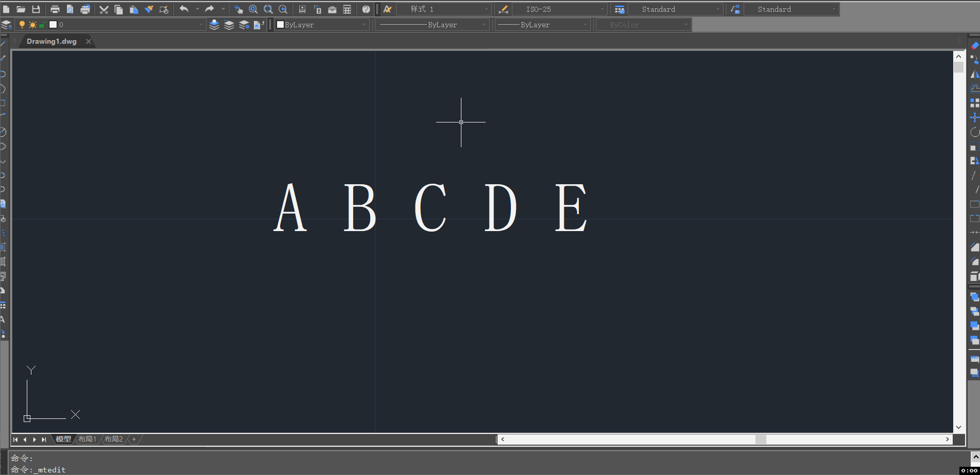Toggle layer 0 lock icon

42,25
